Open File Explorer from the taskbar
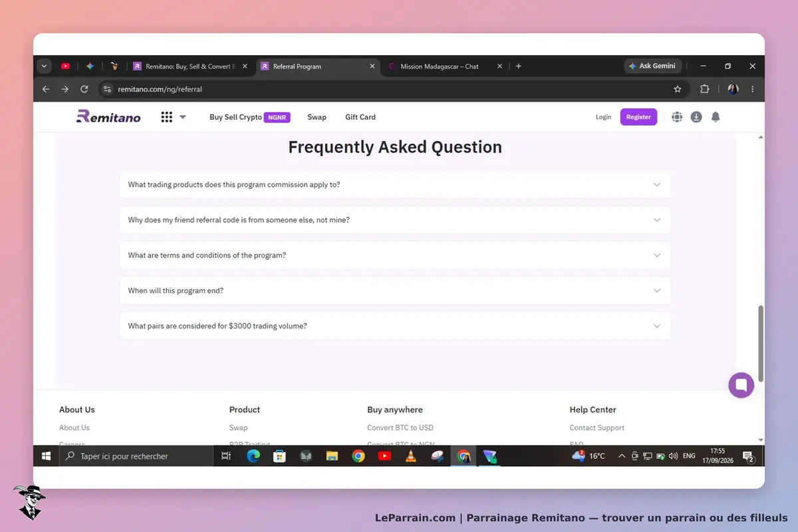The height and width of the screenshot is (532, 798). pyautogui.click(x=332, y=456)
